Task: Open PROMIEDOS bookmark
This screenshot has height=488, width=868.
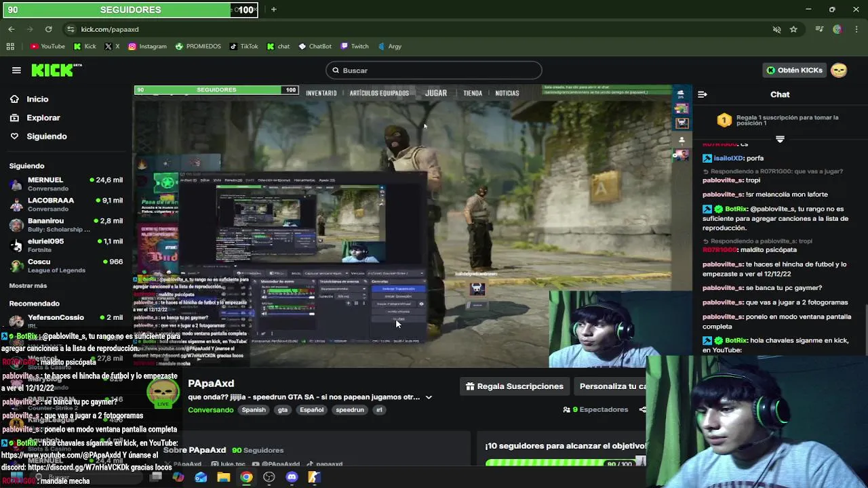Action: [198, 46]
